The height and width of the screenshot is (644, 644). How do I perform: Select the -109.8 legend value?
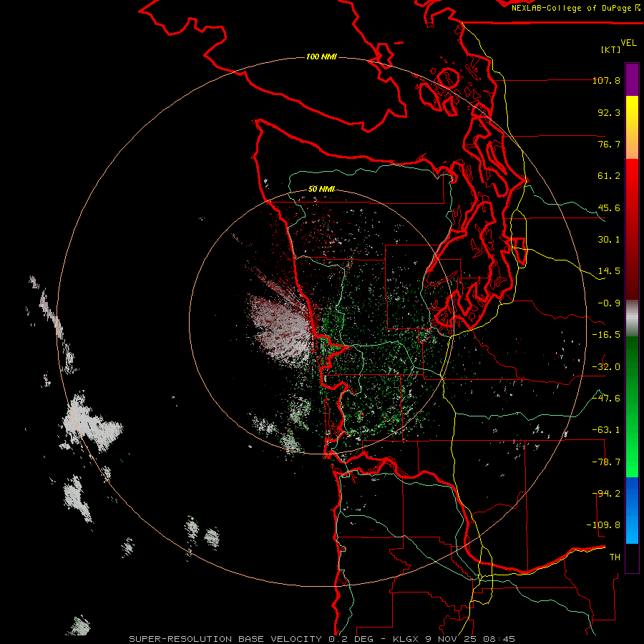603,525
